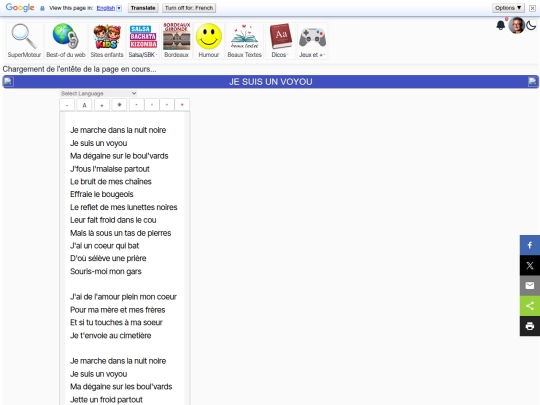Print the page via printer icon
Viewport: 540px width, 405px height.
click(530, 326)
